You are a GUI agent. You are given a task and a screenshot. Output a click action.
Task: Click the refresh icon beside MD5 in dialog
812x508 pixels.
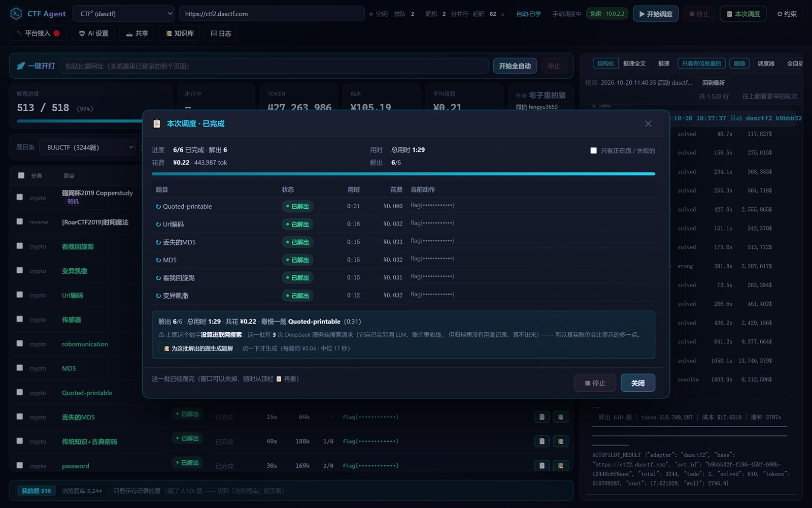[158, 260]
